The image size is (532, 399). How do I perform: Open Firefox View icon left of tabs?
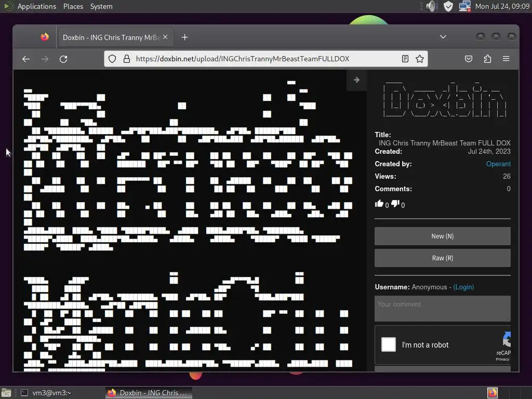click(45, 37)
